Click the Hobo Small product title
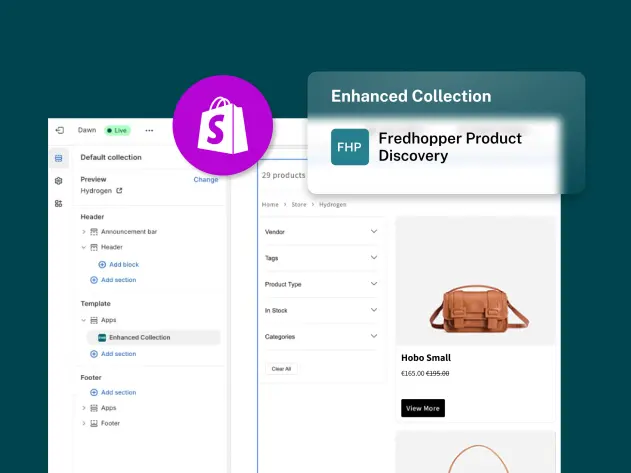This screenshot has height=473, width=631. [x=426, y=357]
